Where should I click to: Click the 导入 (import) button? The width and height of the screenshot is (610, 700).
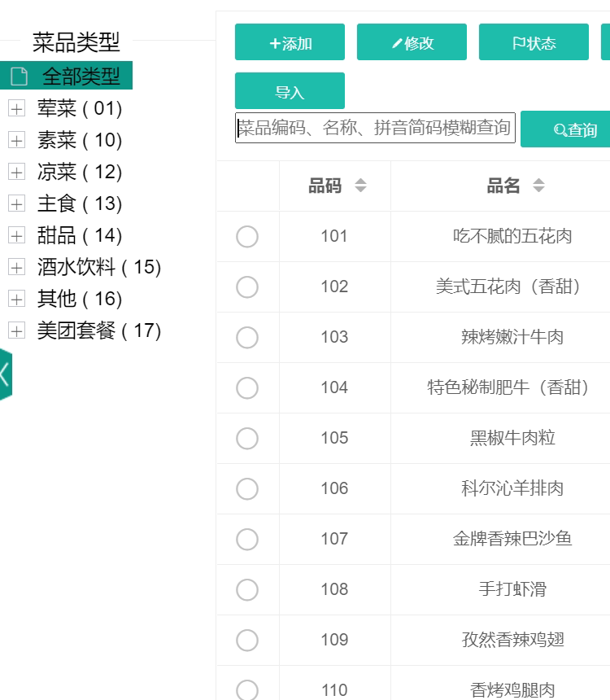click(x=290, y=91)
